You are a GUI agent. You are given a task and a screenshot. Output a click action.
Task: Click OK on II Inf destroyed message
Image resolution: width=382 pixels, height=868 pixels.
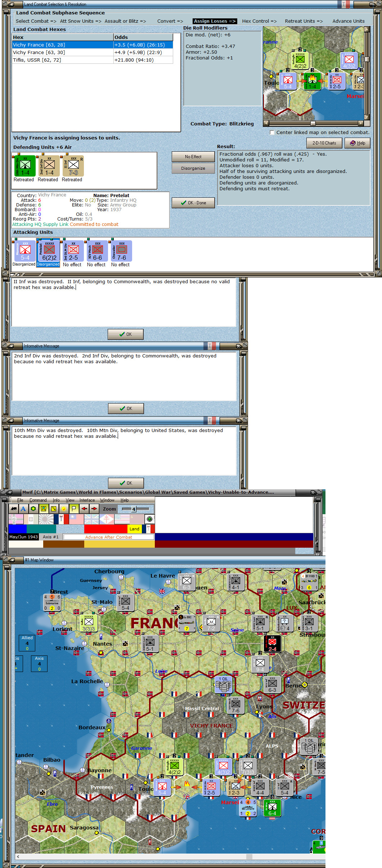[x=126, y=334]
